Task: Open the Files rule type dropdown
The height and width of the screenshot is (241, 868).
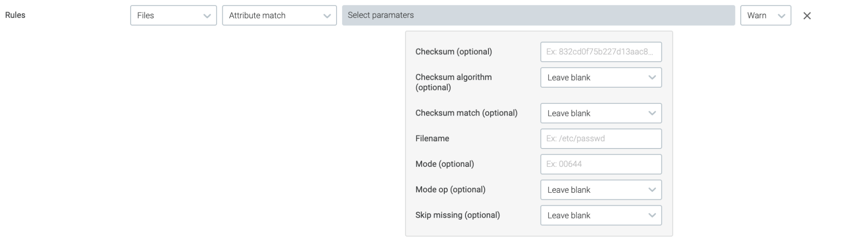Action: [173, 16]
